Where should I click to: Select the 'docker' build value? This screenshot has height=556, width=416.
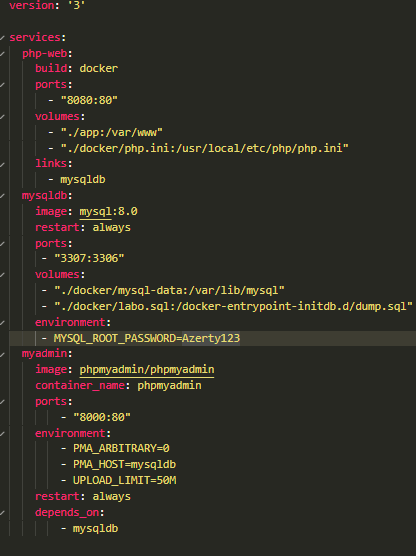click(99, 68)
